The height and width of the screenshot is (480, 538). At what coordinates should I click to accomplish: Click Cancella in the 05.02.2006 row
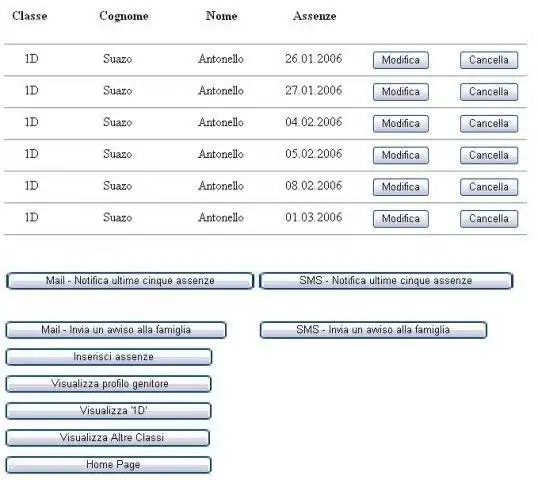489,155
